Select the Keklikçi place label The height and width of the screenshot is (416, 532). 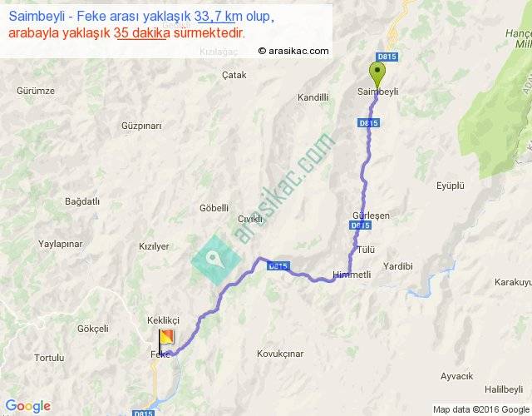[x=163, y=320]
